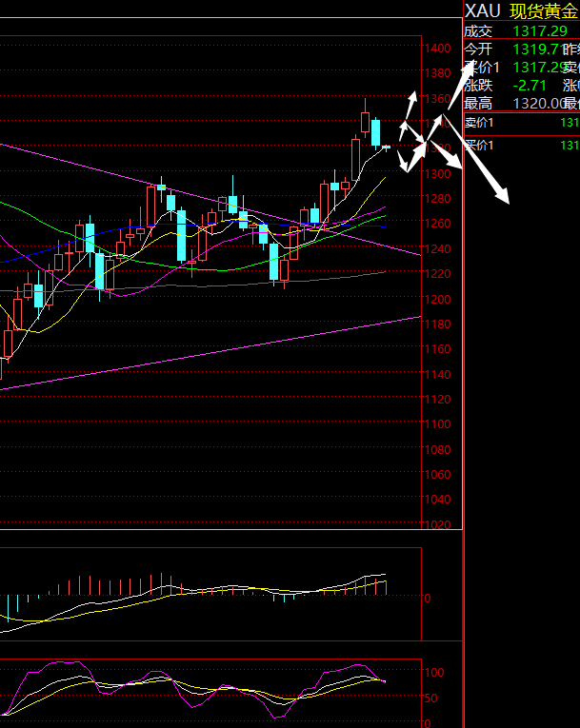Click the 1300 price axis label
Screen dimensions: 580x728
click(438, 173)
